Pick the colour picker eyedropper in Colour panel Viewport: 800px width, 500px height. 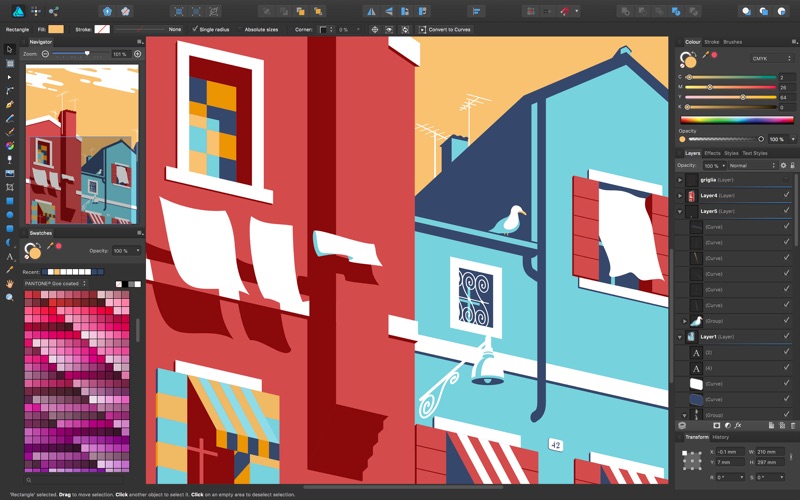point(707,55)
